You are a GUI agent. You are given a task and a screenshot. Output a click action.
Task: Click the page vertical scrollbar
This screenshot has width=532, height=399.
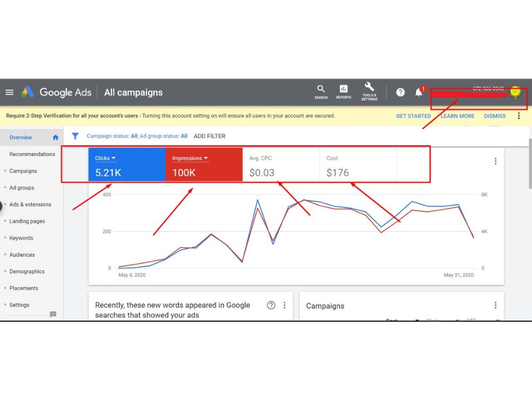tap(530, 163)
